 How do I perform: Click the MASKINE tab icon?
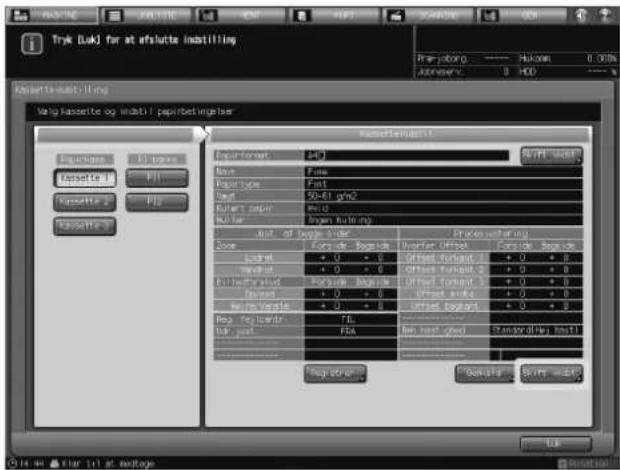pos(20,16)
